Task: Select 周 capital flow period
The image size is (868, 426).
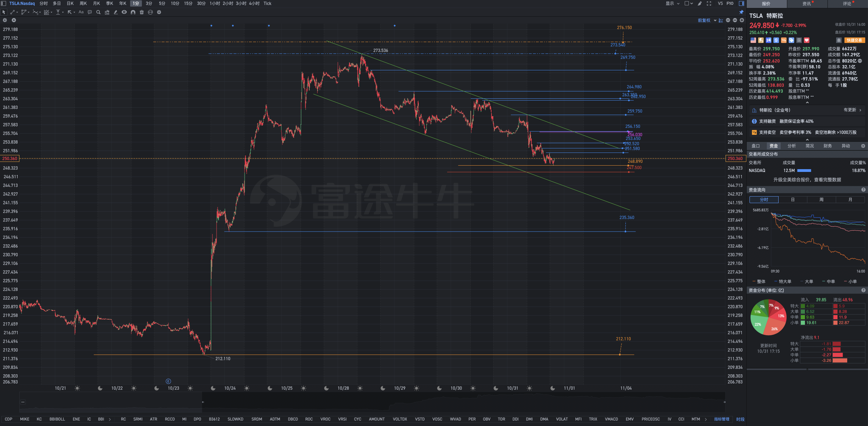Action: point(822,200)
